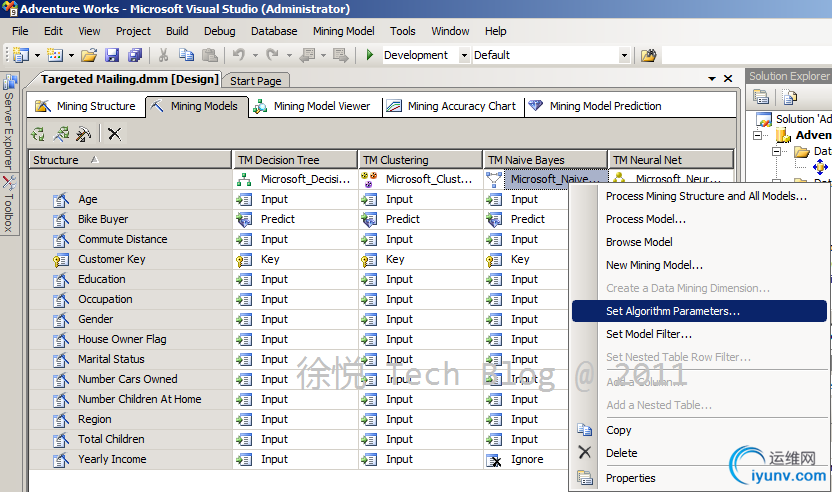This screenshot has width=832, height=492.
Task: Click the Undo arrow icon
Action: pos(239,55)
